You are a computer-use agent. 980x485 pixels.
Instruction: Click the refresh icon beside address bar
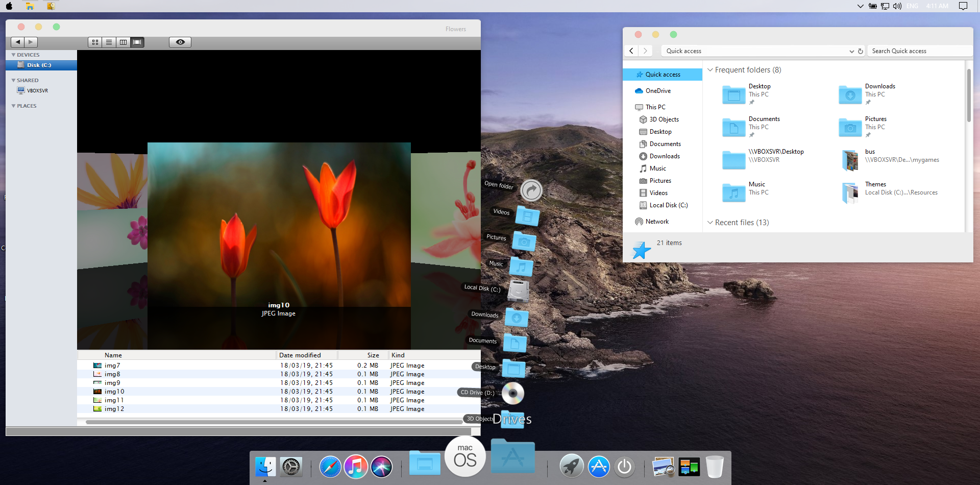pyautogui.click(x=861, y=51)
